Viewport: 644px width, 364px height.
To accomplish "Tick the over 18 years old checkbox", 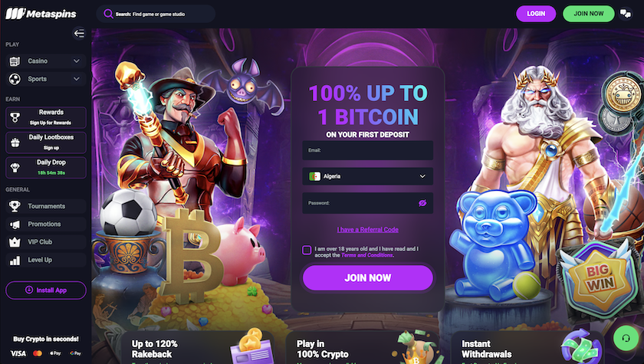I will point(307,250).
